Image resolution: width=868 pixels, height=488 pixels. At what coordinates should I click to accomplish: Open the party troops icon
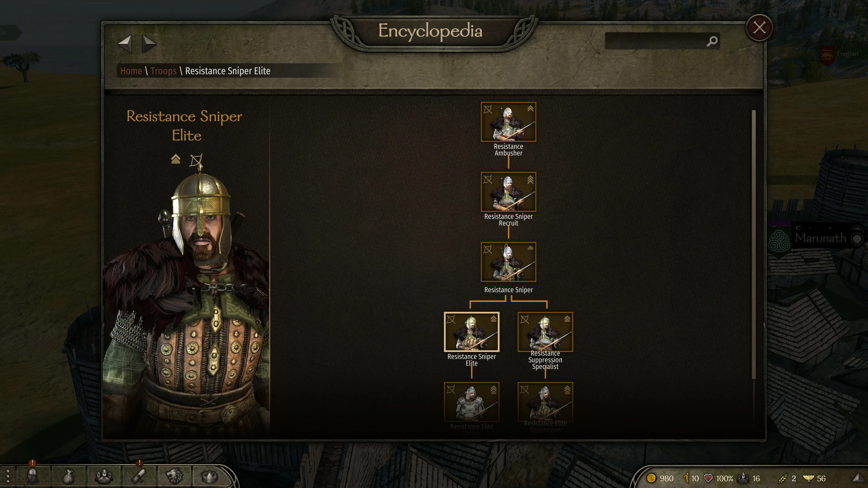click(x=104, y=476)
